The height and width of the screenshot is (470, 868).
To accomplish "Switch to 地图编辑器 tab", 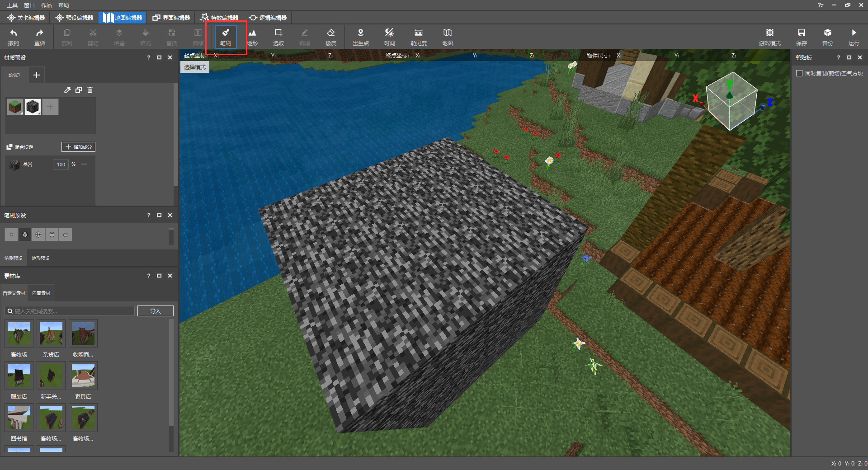I will (123, 18).
